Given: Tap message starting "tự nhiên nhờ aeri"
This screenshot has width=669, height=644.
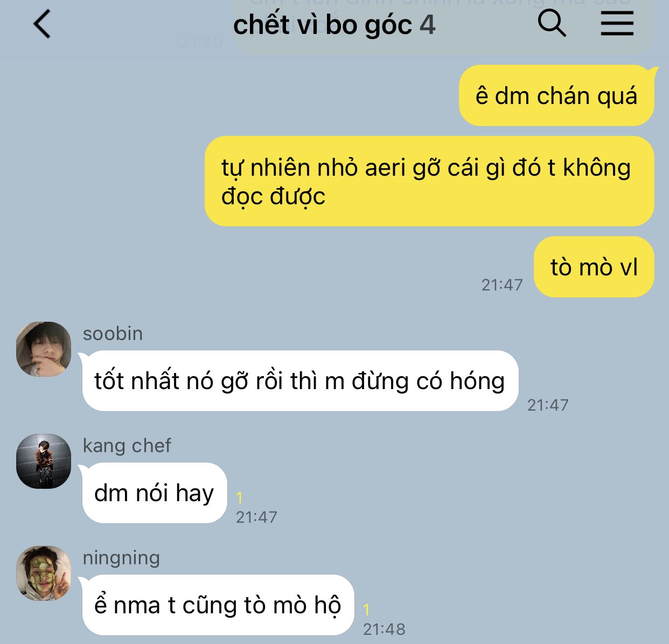Looking at the screenshot, I should [x=429, y=181].
